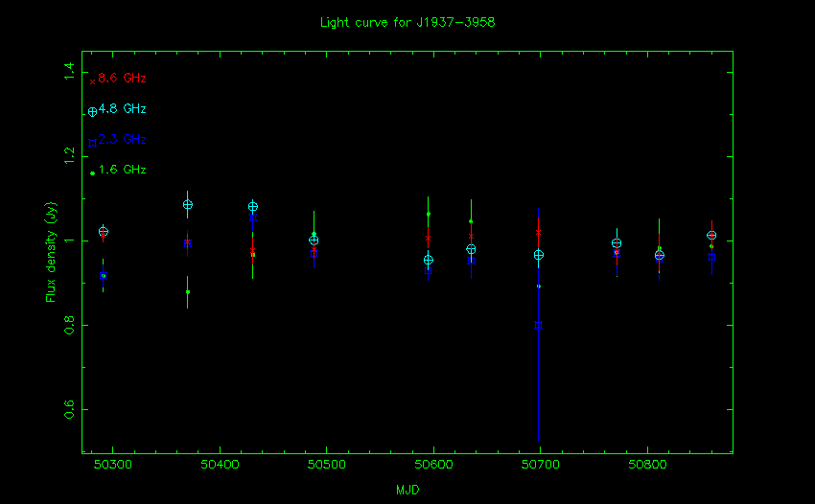This screenshot has height=504, width=815.
Task: Click the 'MJD' x-axis label
Action: point(407,490)
